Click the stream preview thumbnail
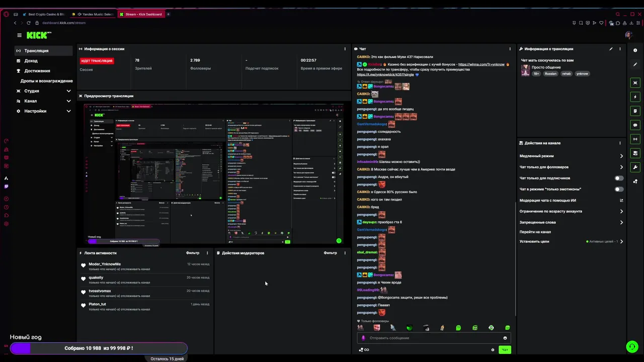 point(214,174)
